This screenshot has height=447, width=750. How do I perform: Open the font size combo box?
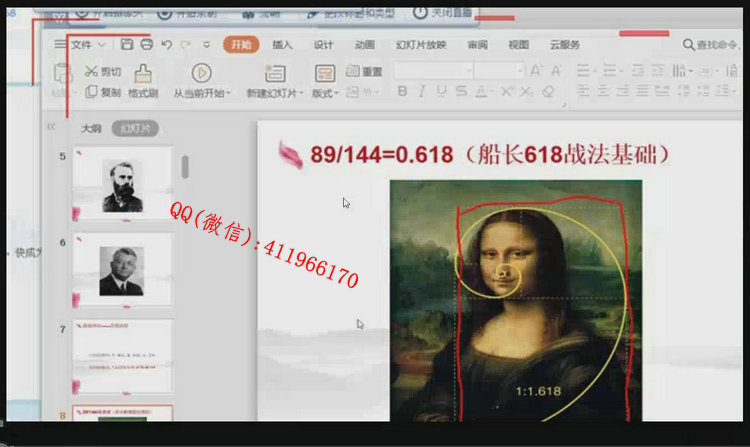click(499, 71)
